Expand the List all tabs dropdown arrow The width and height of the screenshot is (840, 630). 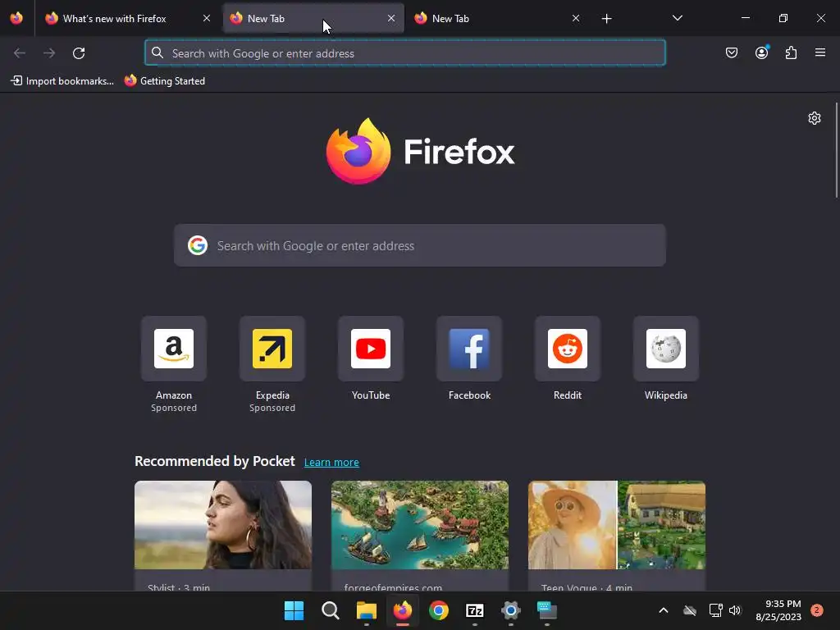point(677,18)
